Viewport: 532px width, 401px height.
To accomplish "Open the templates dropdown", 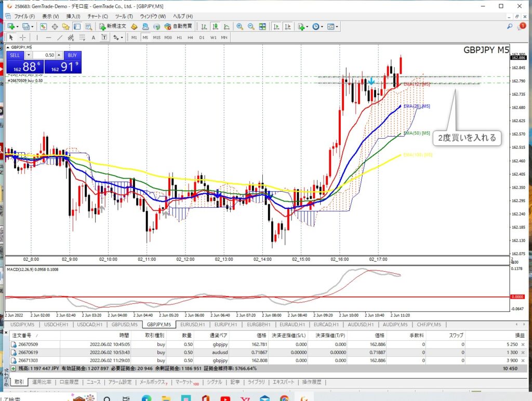I will coord(332,26).
